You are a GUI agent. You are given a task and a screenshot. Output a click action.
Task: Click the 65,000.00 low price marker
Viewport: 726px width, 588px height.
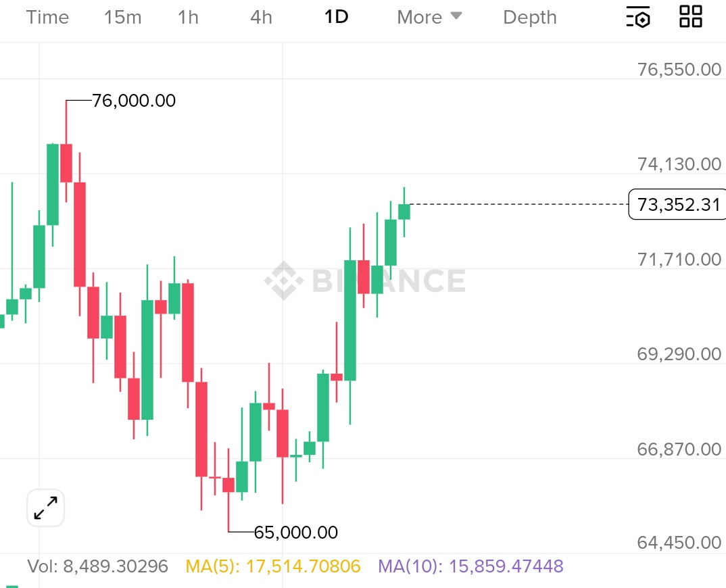(x=295, y=533)
